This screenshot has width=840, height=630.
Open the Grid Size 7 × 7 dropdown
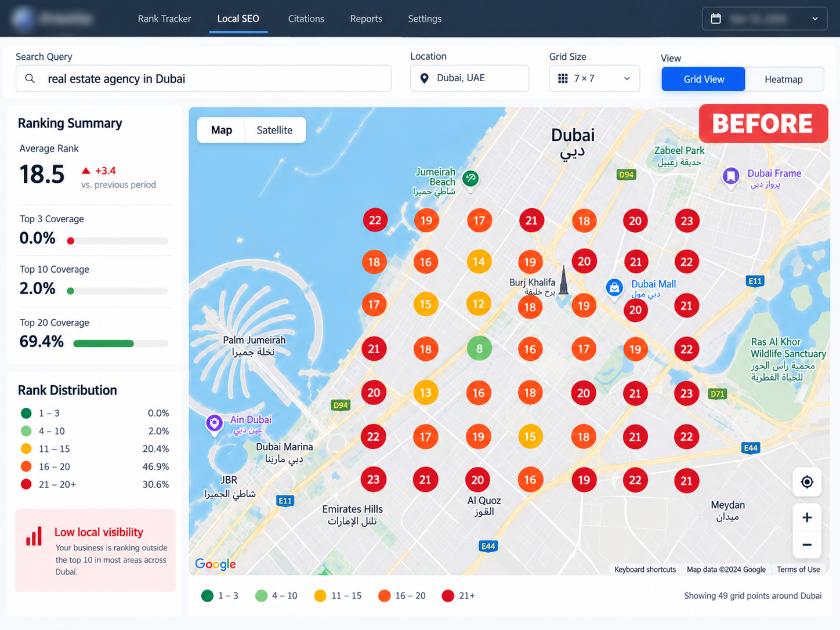tap(595, 78)
